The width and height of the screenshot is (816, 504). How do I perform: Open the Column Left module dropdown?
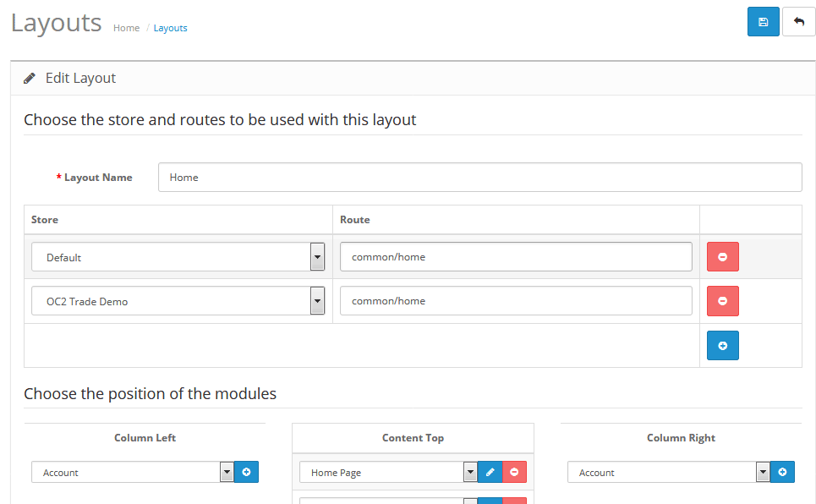(227, 472)
